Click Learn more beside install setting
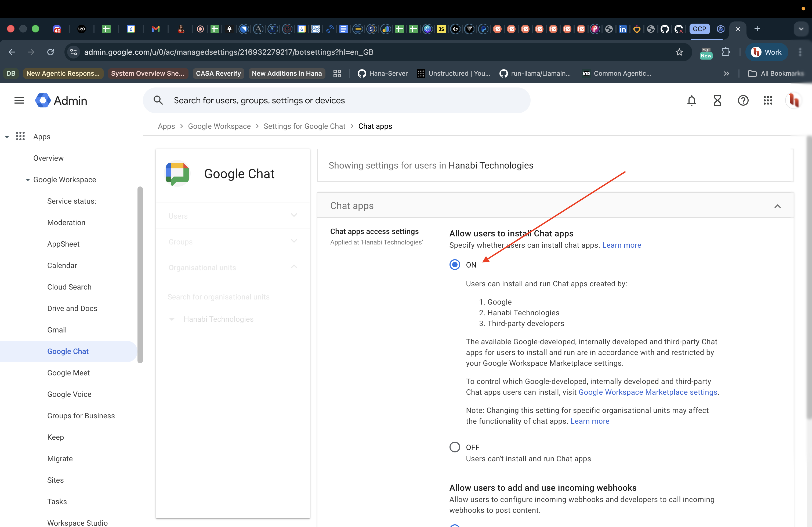The width and height of the screenshot is (812, 527). [x=622, y=245]
